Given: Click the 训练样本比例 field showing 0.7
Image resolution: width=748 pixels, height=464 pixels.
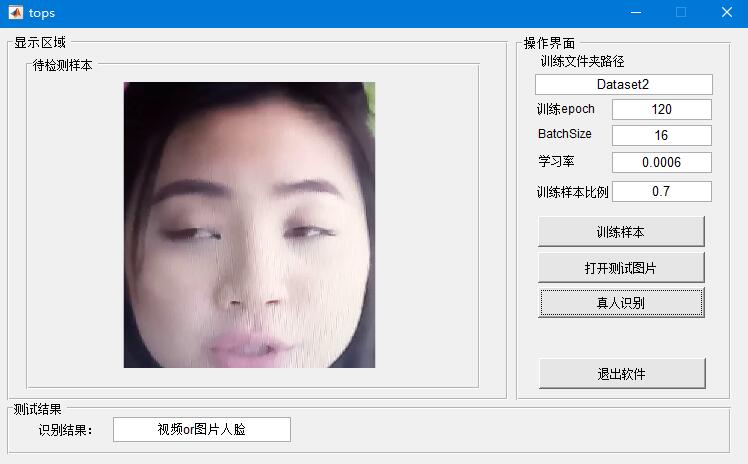Looking at the screenshot, I should [662, 192].
